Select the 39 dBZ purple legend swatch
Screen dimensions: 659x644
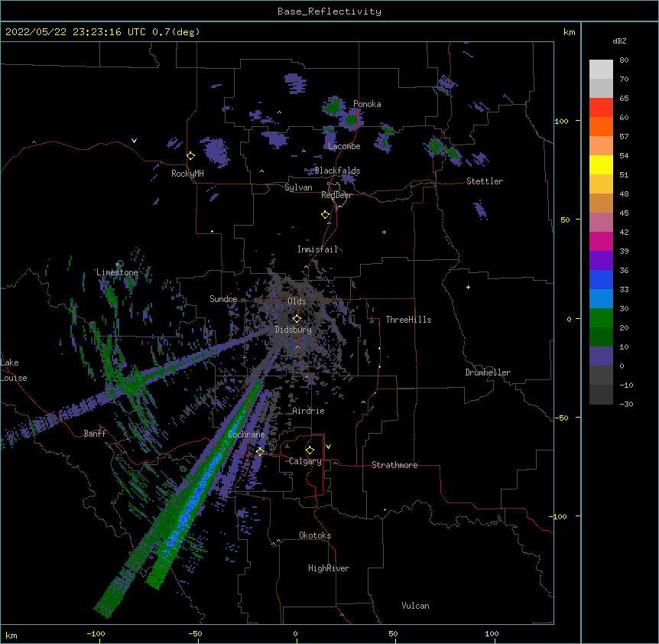point(601,260)
